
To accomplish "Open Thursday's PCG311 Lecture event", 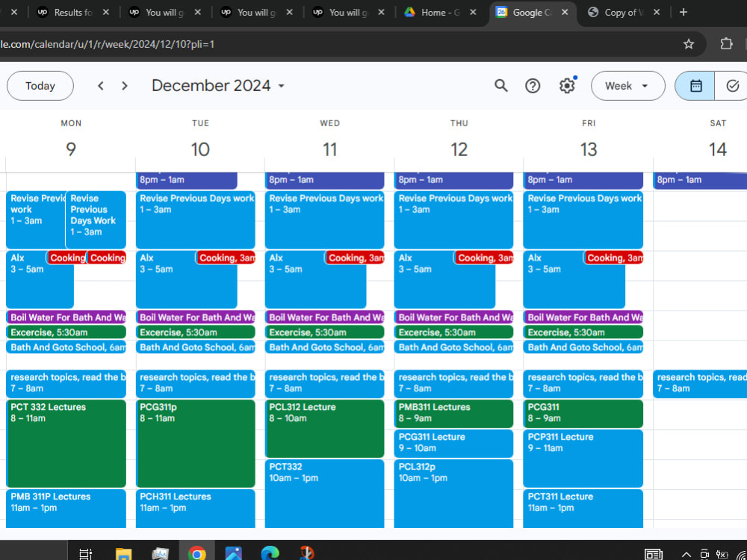I will tap(453, 444).
